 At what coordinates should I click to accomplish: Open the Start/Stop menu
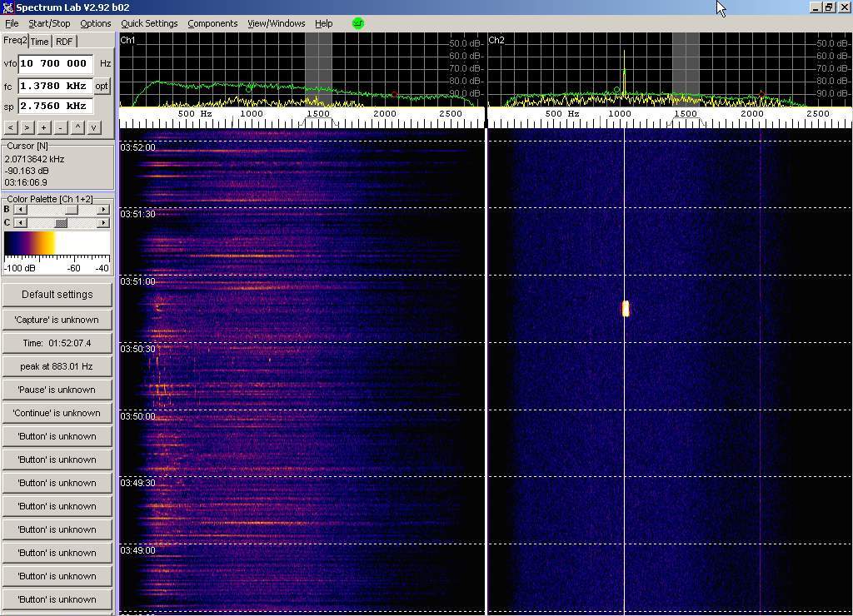click(x=49, y=23)
